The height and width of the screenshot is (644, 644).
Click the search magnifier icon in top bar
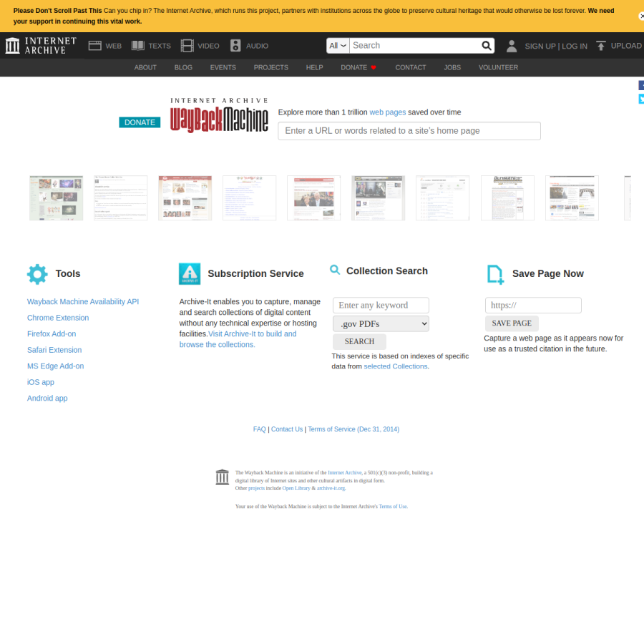click(487, 46)
